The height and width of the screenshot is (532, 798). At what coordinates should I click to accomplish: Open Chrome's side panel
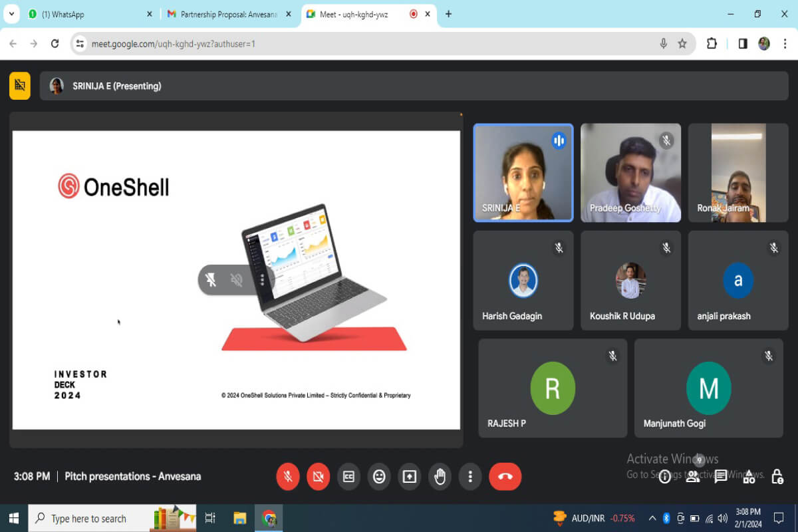[x=743, y=44]
